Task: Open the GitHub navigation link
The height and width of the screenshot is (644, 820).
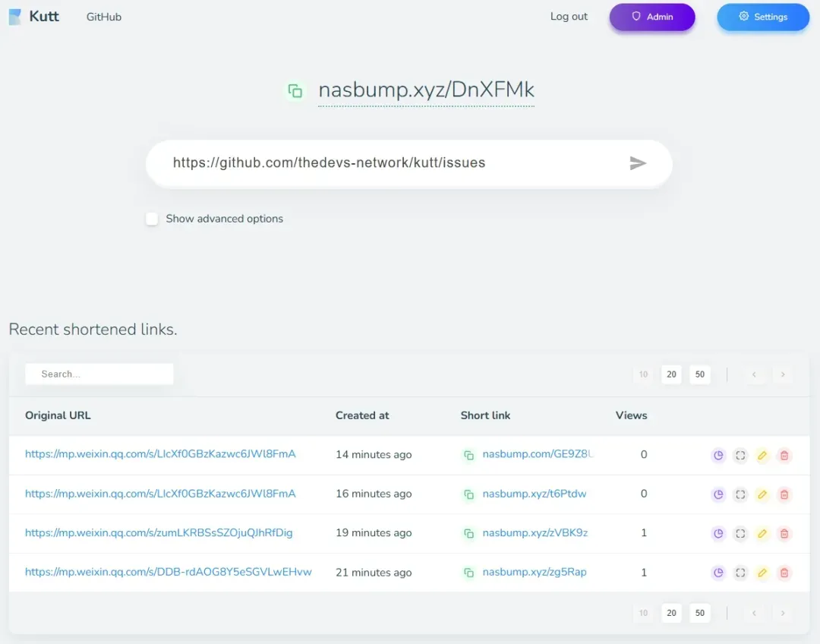Action: click(104, 17)
